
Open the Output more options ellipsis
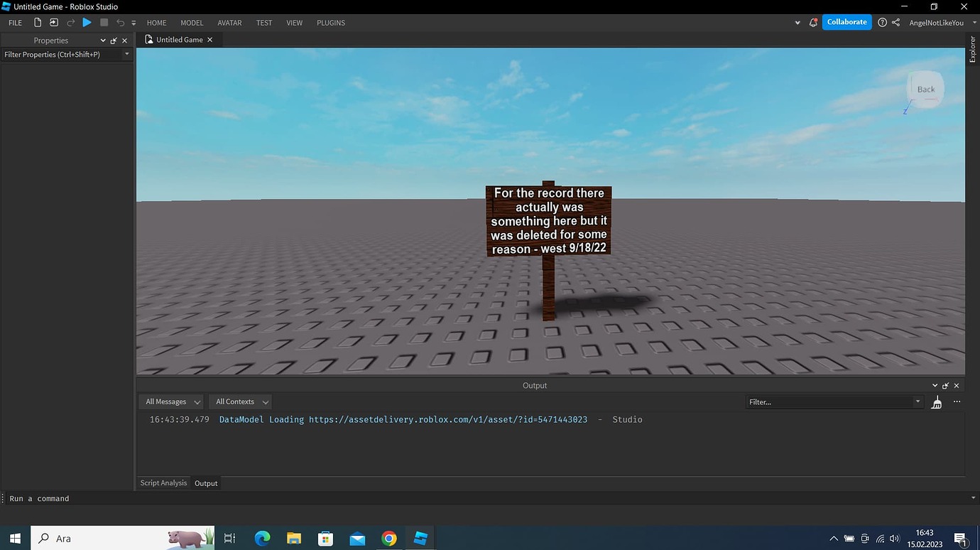pyautogui.click(x=957, y=401)
